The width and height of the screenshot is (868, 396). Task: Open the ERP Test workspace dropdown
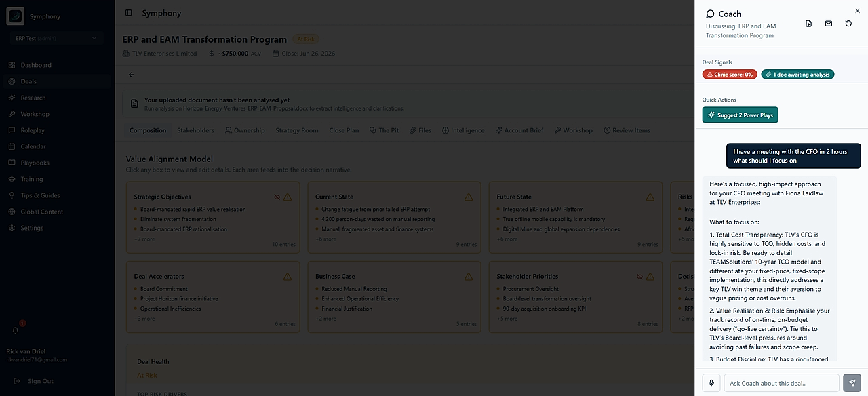[57, 39]
